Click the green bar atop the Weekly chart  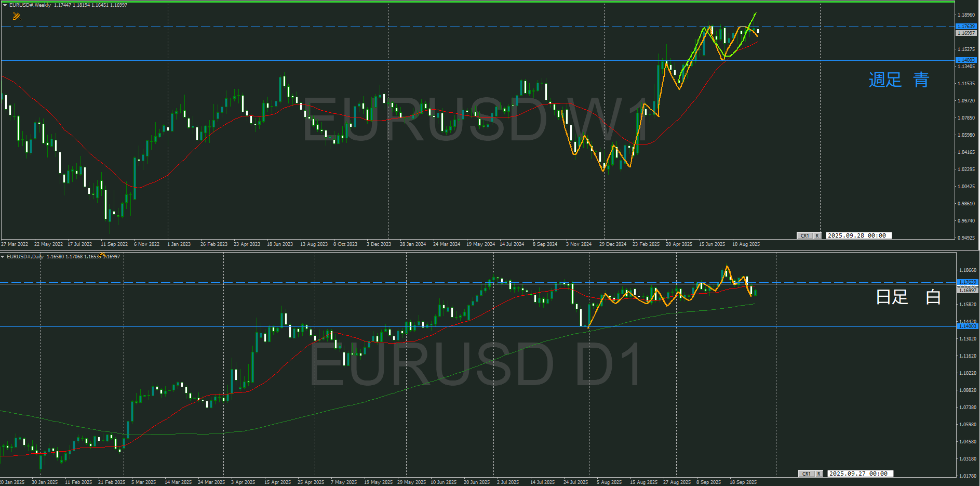(x=478, y=2)
